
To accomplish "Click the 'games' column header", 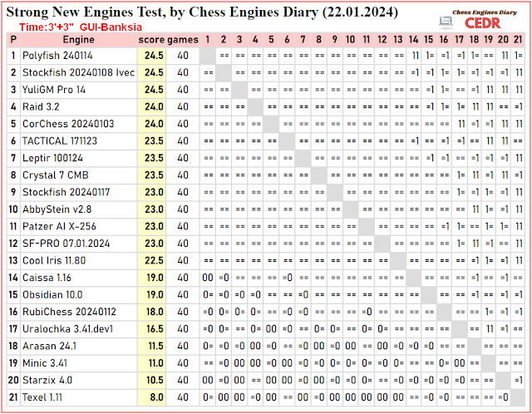I will click(183, 40).
